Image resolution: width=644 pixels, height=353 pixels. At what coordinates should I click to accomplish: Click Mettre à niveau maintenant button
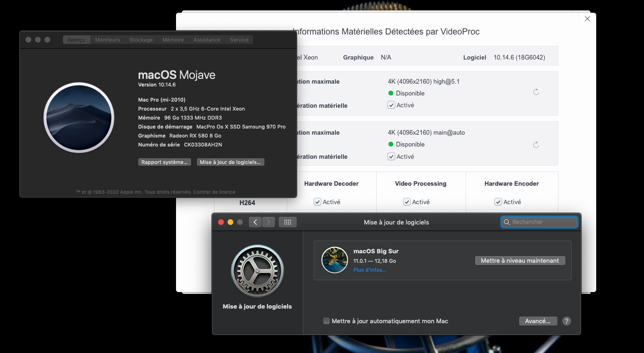(520, 260)
